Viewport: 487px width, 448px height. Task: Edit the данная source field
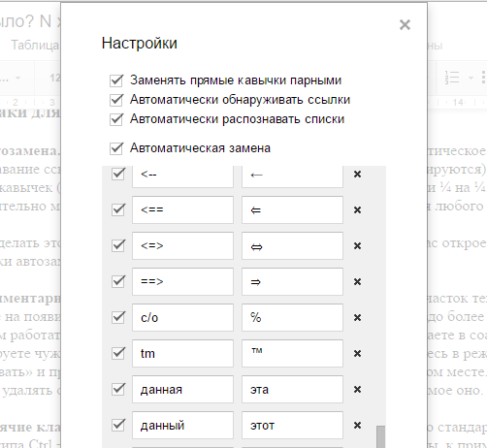coord(182,389)
